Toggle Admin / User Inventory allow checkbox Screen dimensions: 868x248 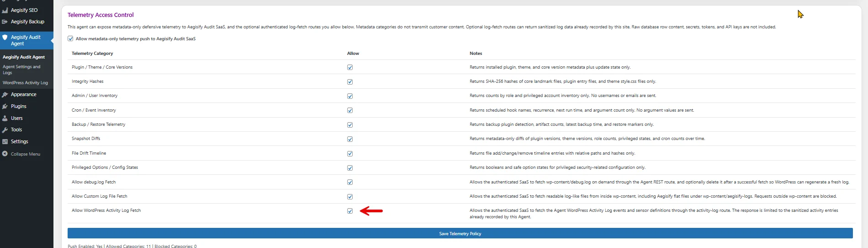point(350,96)
